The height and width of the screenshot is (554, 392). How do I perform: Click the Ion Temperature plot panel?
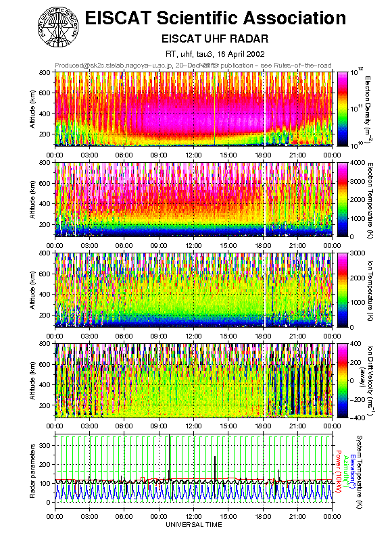tap(193, 290)
